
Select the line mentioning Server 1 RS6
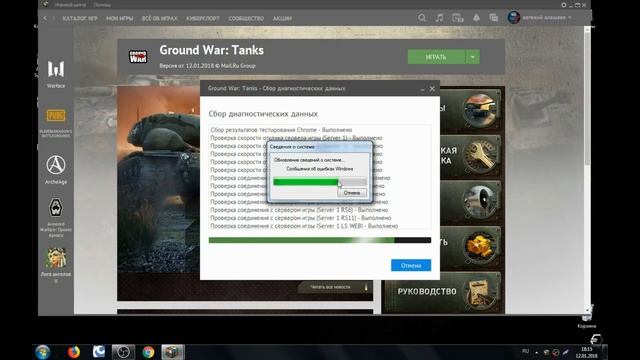tap(299, 210)
